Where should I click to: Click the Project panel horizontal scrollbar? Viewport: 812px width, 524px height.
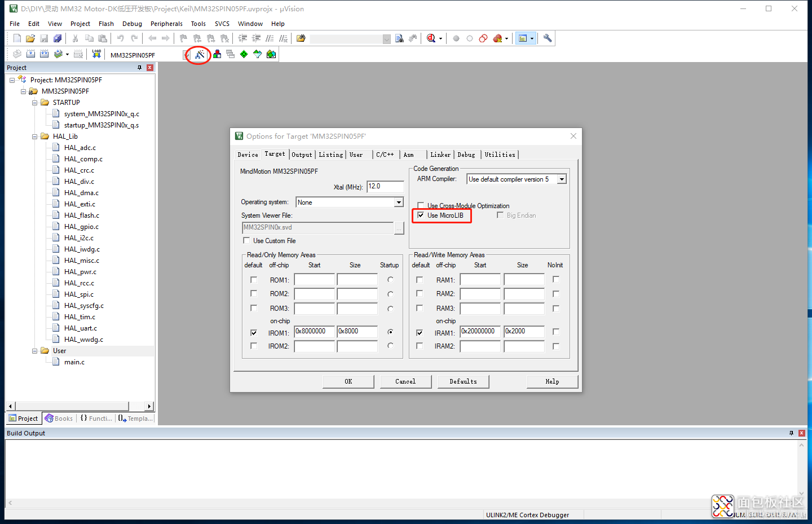(80, 406)
